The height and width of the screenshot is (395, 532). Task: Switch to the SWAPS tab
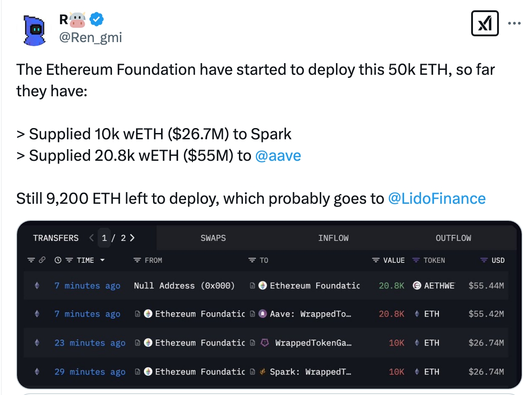[x=213, y=238]
